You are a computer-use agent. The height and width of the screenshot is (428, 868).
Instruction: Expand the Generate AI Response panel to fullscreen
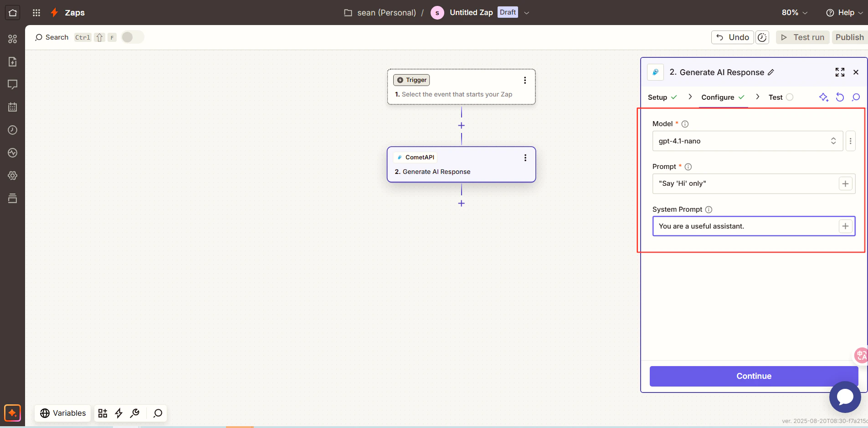pos(840,72)
